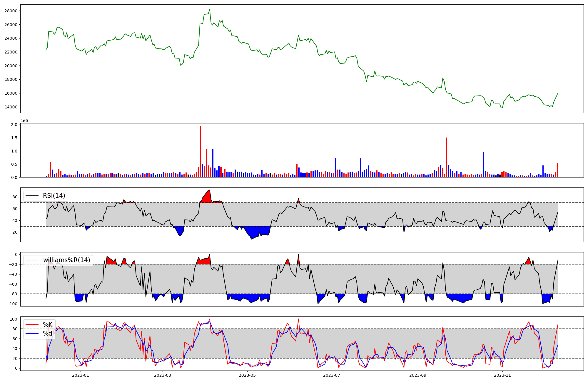Click the 2023-05 x-axis date label
Screen dimensions: 588x382
(247, 375)
